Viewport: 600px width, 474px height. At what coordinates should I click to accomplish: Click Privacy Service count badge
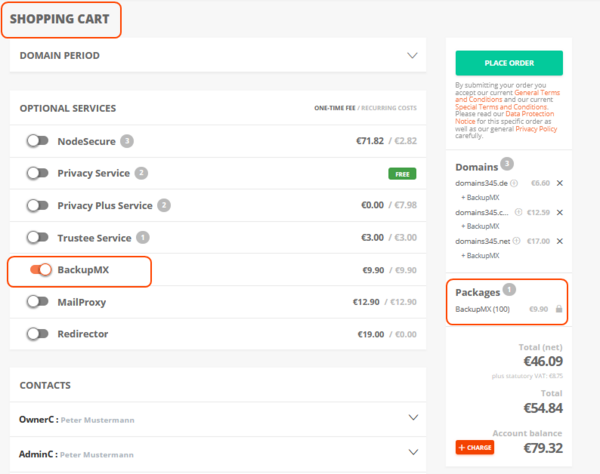pos(141,173)
